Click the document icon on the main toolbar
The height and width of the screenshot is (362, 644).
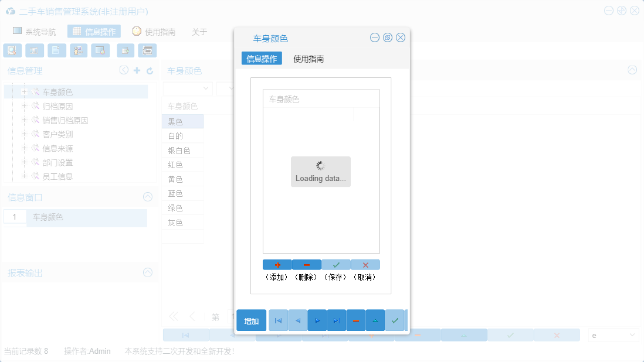56,50
